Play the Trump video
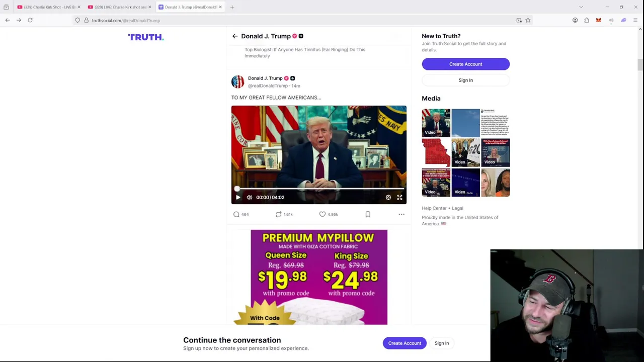This screenshot has width=644, height=362. [x=238, y=197]
